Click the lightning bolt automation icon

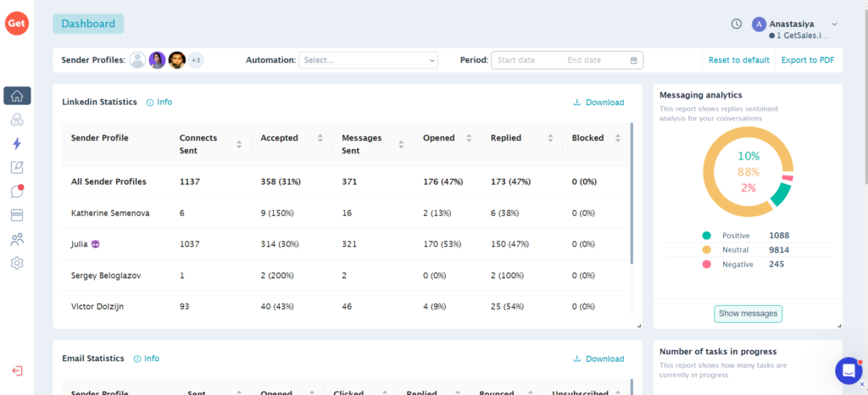(17, 143)
